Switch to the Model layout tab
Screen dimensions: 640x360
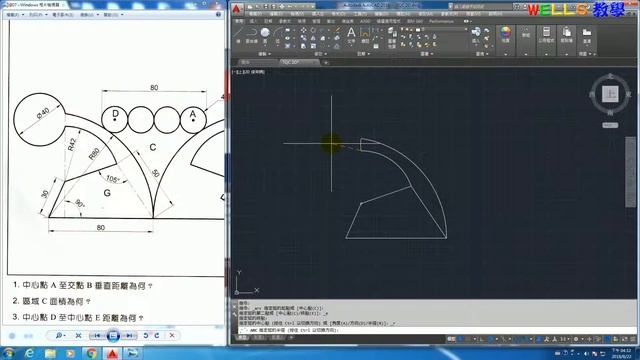(242, 338)
